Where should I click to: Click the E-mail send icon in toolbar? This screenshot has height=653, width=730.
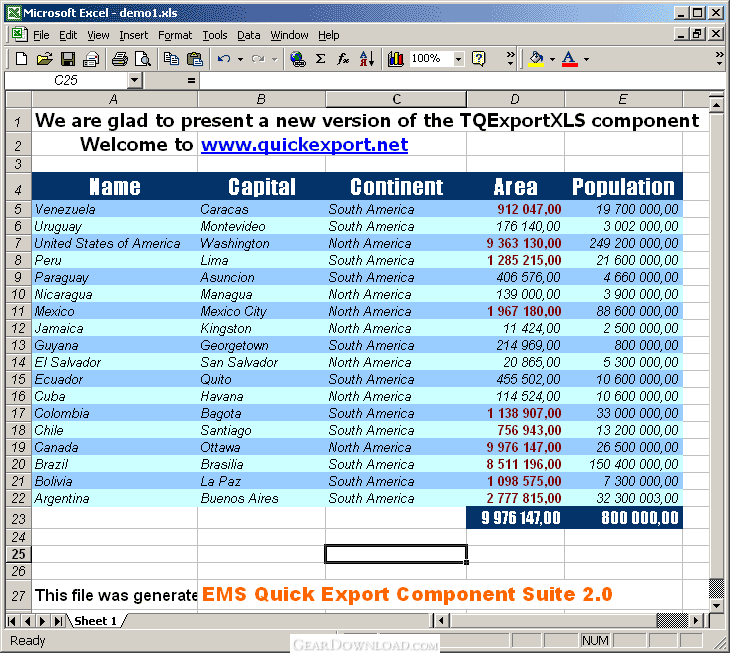click(x=91, y=59)
